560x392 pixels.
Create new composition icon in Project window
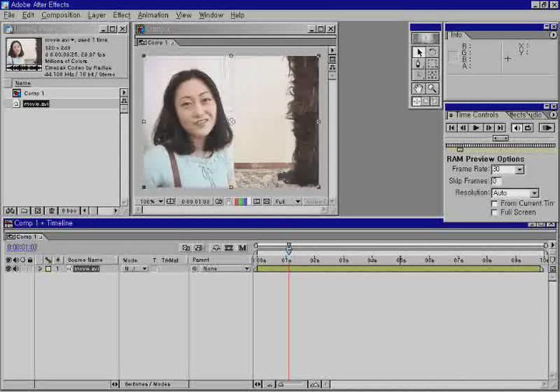[38, 211]
